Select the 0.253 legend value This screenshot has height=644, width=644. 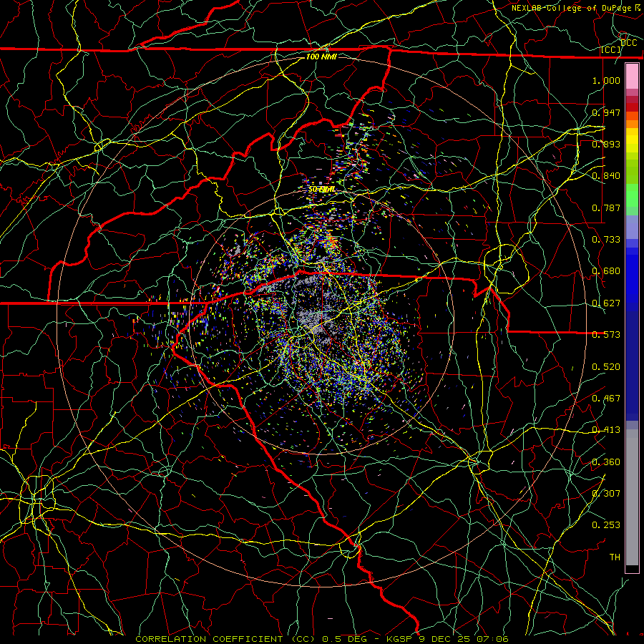tap(606, 525)
